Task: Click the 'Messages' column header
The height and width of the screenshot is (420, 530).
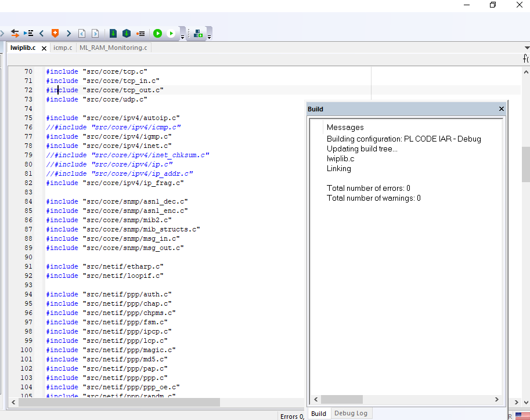Action: [345, 128]
